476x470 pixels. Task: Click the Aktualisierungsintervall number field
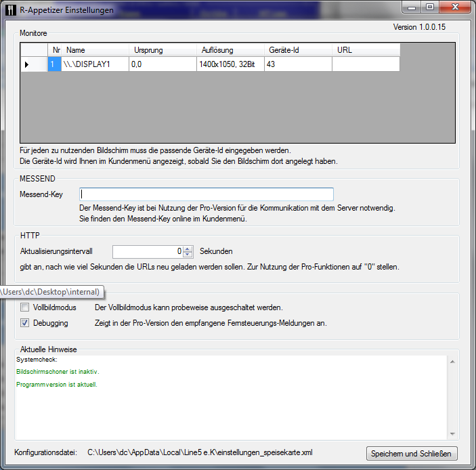pyautogui.click(x=148, y=251)
